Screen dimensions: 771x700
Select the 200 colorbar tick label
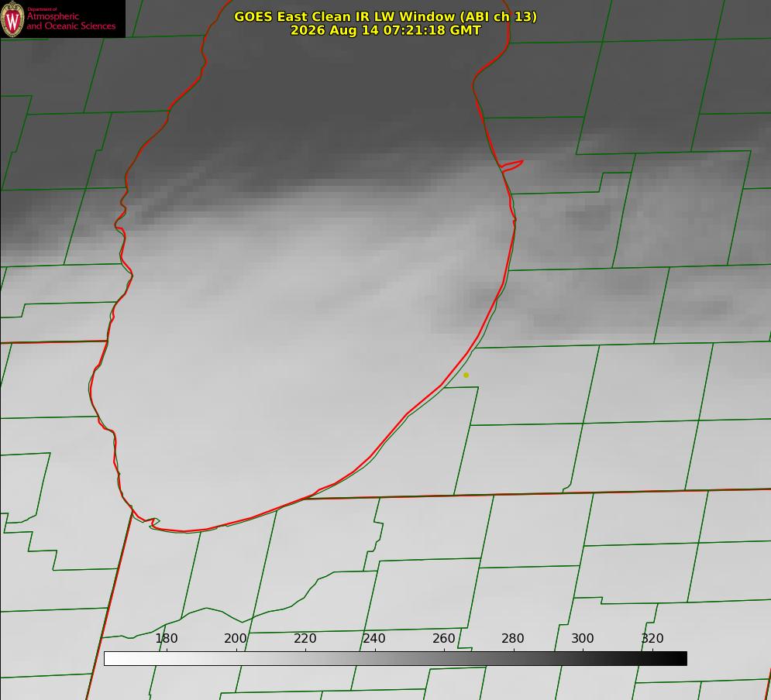[x=236, y=638]
